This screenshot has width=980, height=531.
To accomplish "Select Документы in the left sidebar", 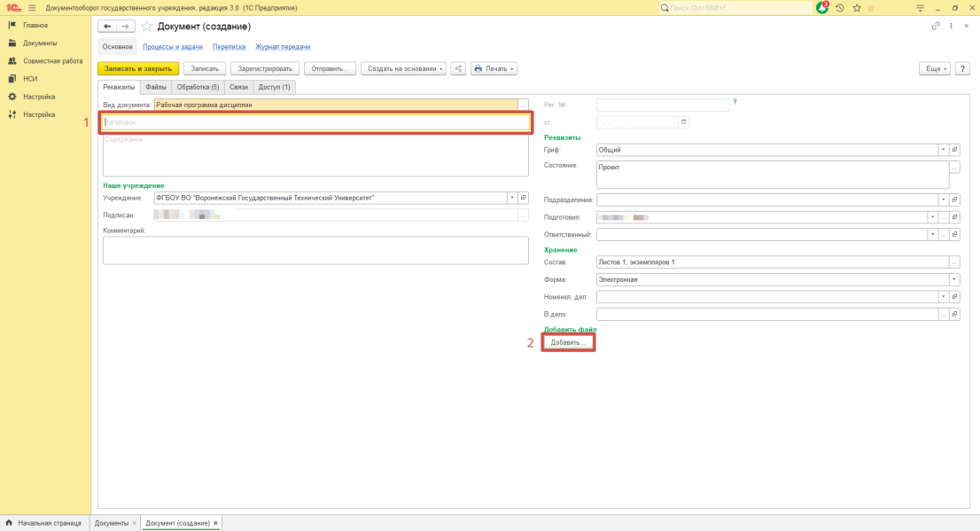I will click(40, 43).
